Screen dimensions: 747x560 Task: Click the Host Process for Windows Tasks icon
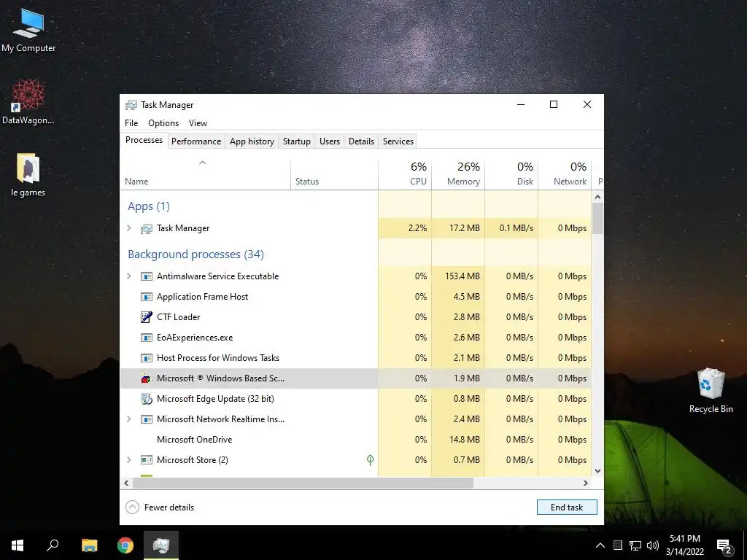(x=146, y=358)
